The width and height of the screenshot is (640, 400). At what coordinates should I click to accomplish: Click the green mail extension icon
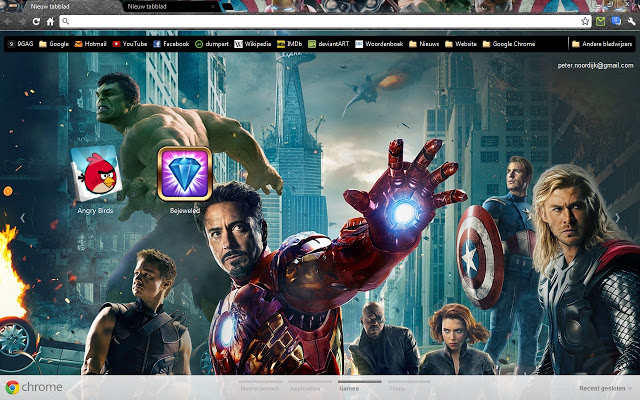tap(600, 21)
